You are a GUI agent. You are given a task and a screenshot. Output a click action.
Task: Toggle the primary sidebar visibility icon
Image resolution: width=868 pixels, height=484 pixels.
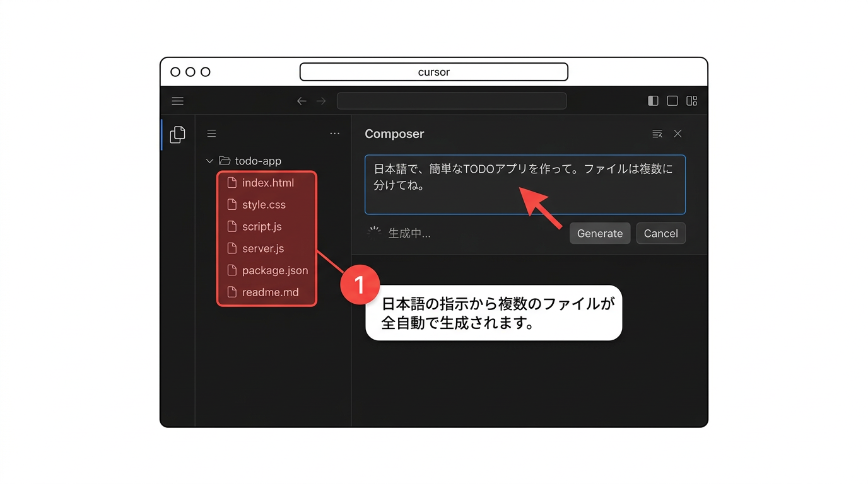click(x=652, y=101)
